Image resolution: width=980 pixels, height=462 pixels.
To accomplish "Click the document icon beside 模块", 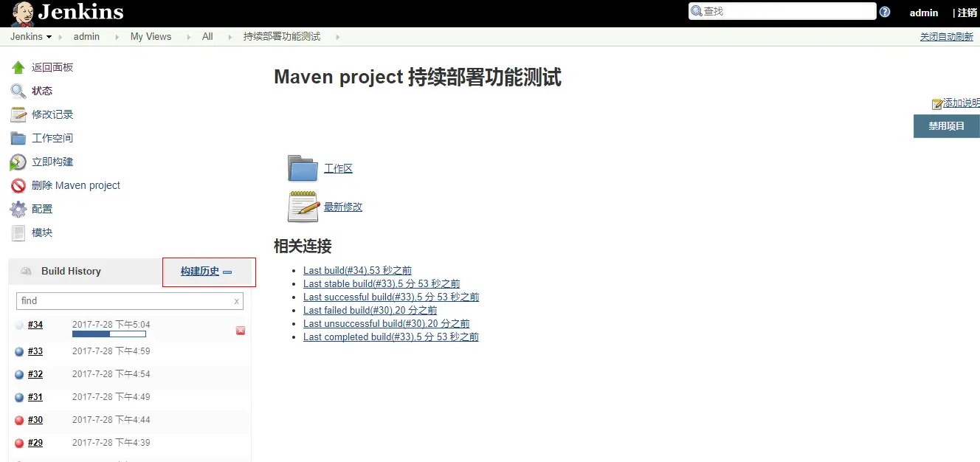I will (18, 232).
